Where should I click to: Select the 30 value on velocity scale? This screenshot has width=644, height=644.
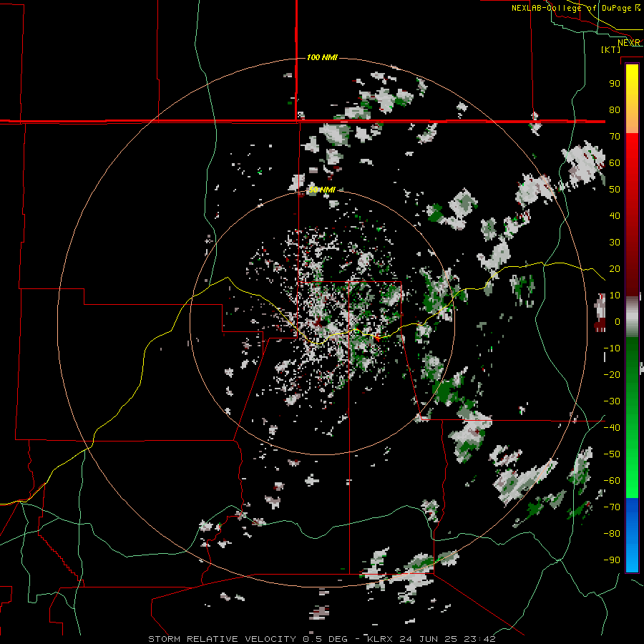(615, 243)
